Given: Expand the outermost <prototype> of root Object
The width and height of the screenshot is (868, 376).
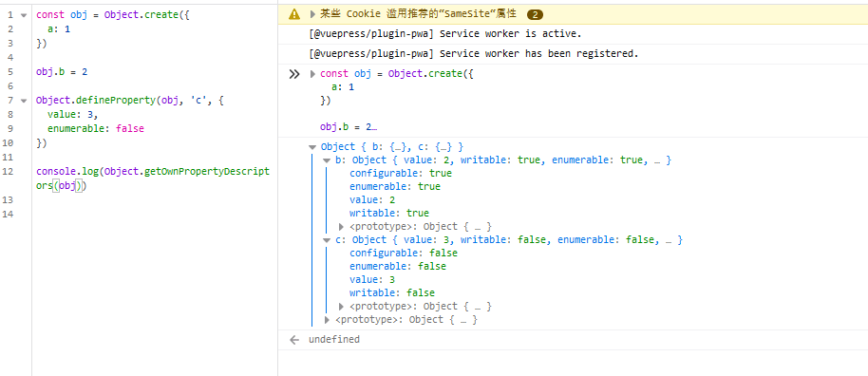Looking at the screenshot, I should coord(327,320).
